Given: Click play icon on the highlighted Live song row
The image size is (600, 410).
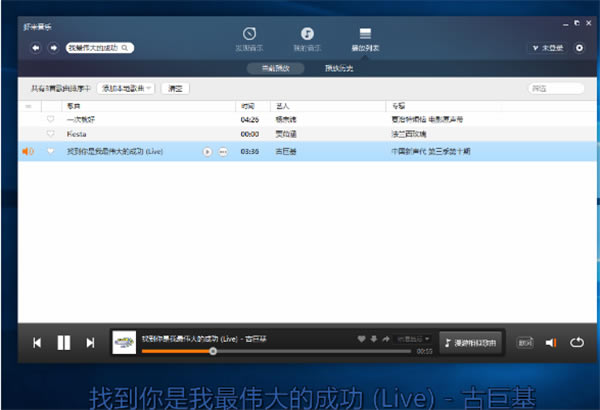Looking at the screenshot, I should coord(207,152).
